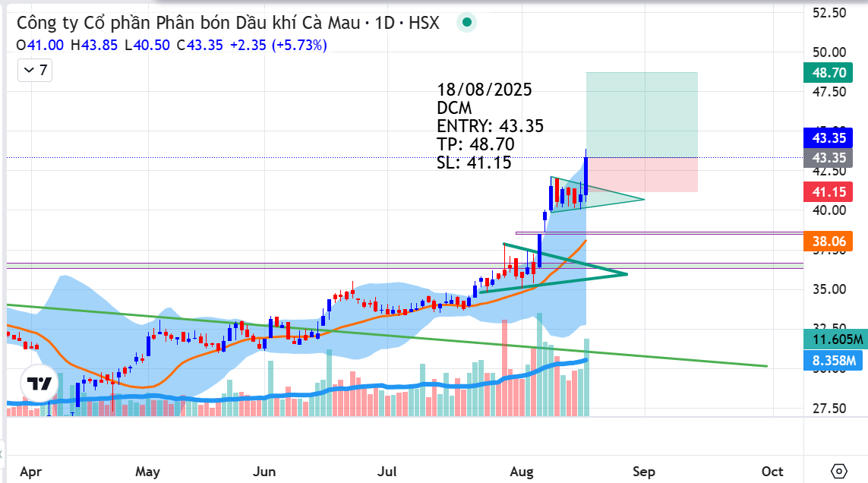Click the Sep label on time axis
Image resolution: width=868 pixels, height=483 pixels.
click(x=644, y=472)
